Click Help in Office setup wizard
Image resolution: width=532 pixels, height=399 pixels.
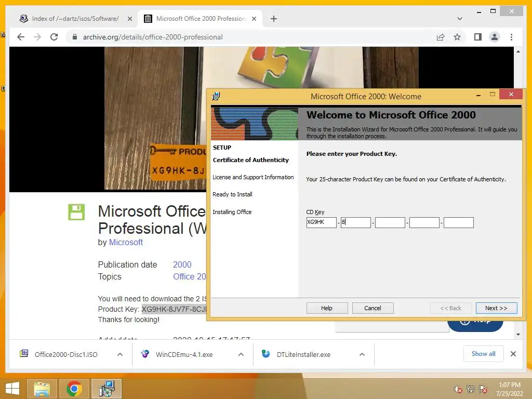tap(327, 308)
